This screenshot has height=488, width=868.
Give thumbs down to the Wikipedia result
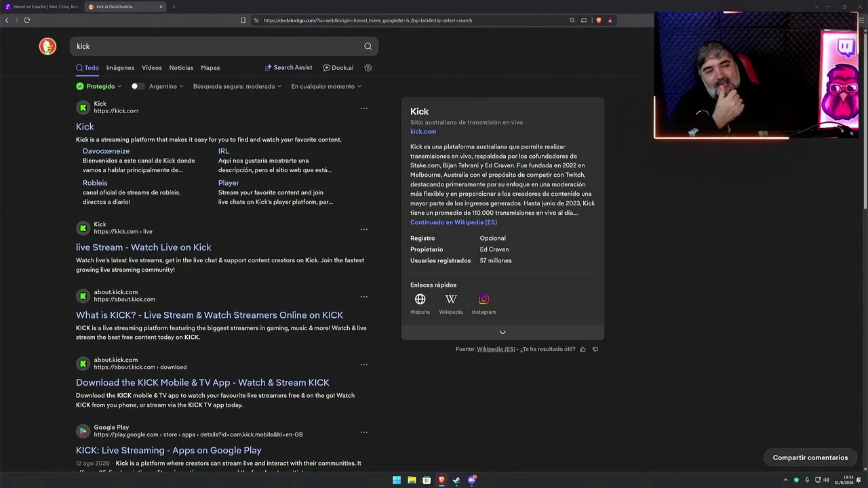click(x=595, y=350)
